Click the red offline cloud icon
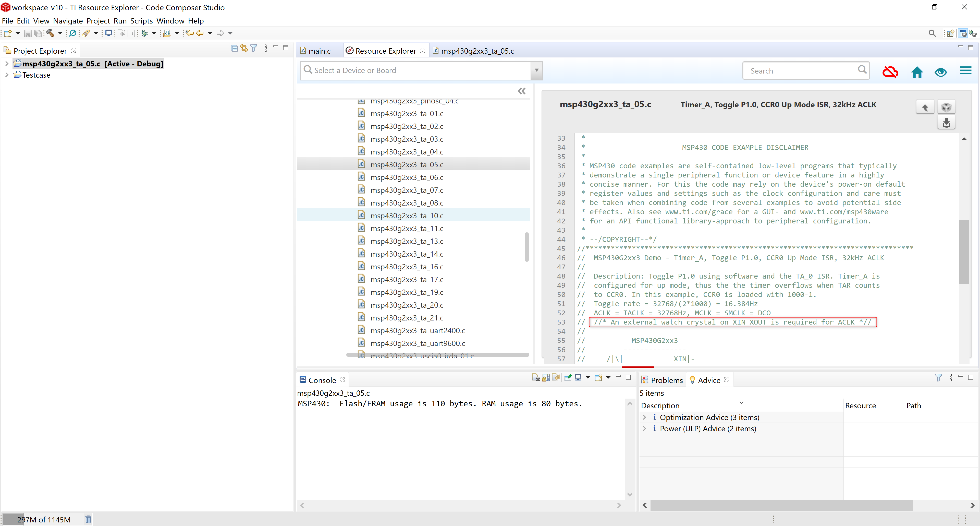Viewport: 980px width, 526px height. pos(890,71)
